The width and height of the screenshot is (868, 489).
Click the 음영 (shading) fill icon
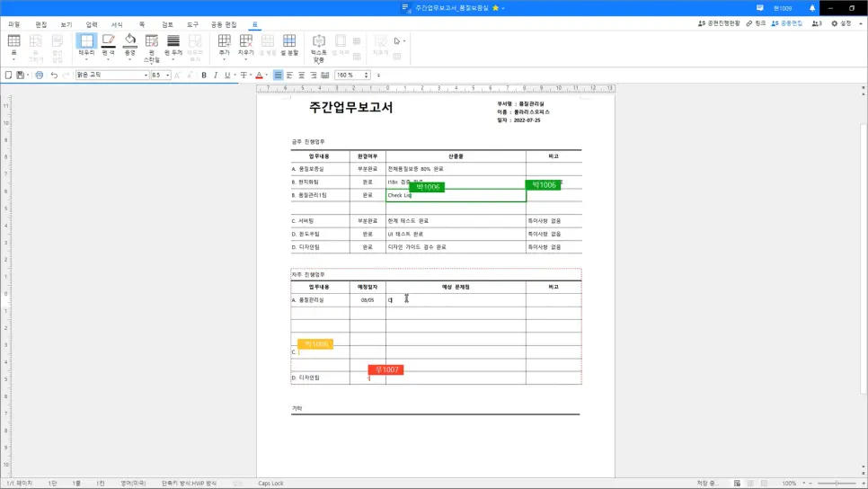tap(130, 40)
